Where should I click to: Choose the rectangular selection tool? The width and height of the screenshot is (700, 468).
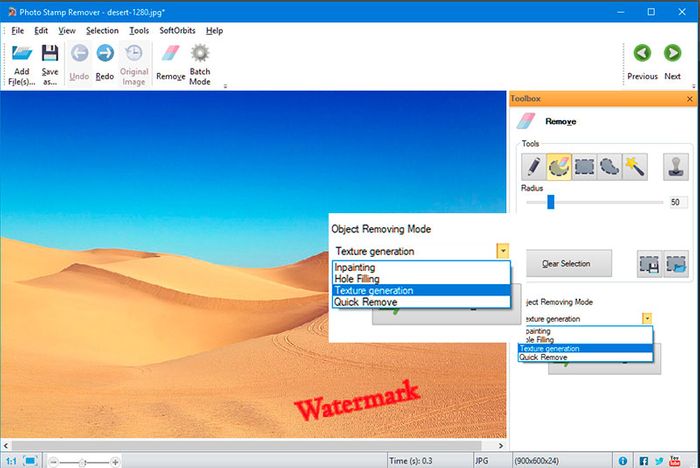[584, 165]
